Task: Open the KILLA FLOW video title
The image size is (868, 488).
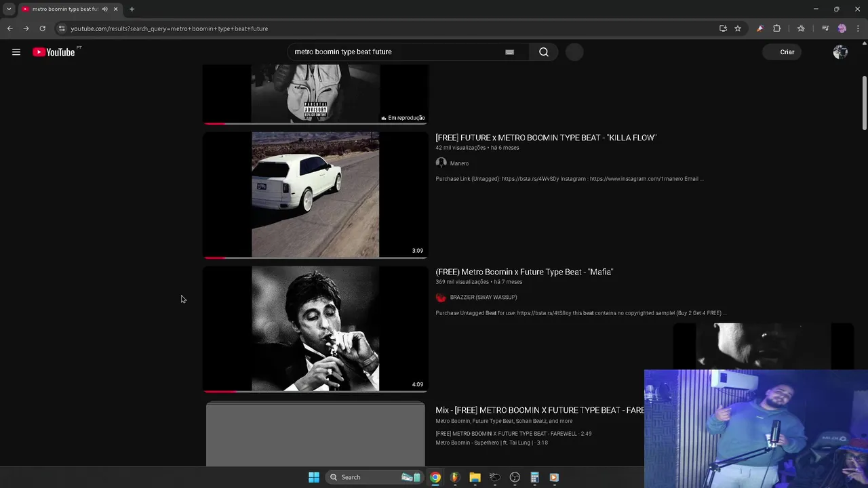Action: 546,138
